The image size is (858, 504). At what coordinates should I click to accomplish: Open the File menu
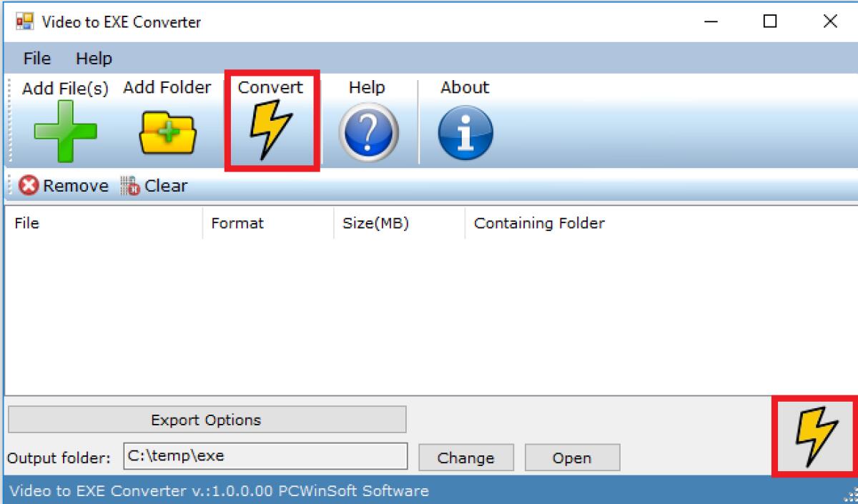[x=35, y=58]
